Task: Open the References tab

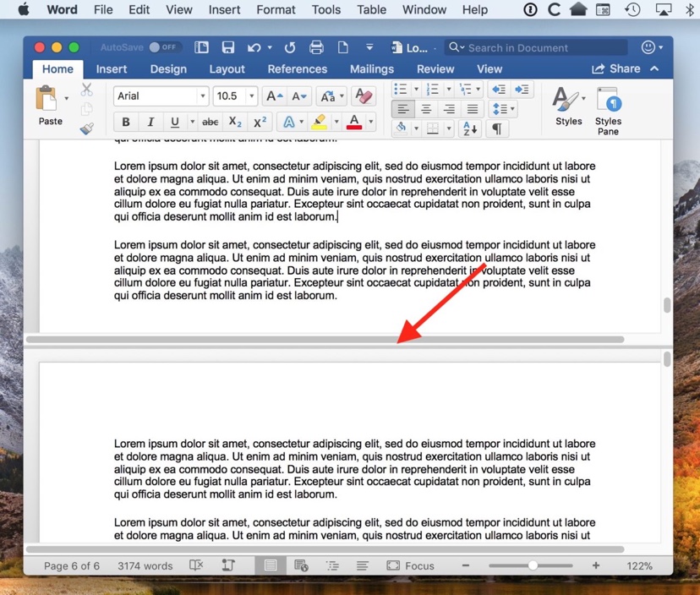Action: pyautogui.click(x=298, y=69)
